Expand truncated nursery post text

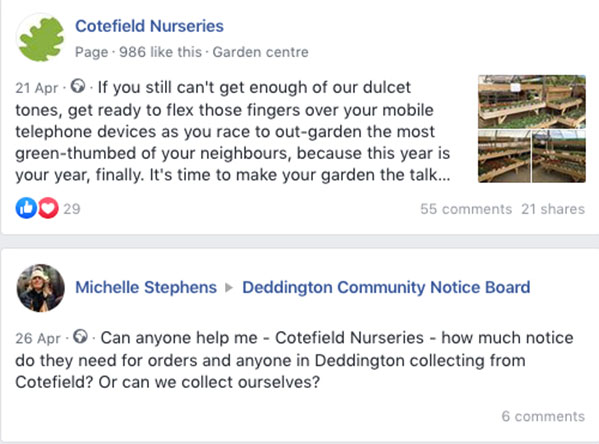pos(443,175)
